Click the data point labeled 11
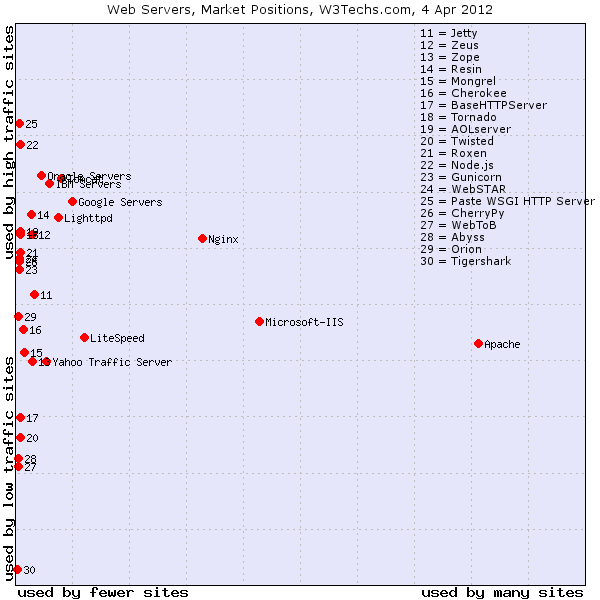This screenshot has height=600, width=600. tap(34, 294)
